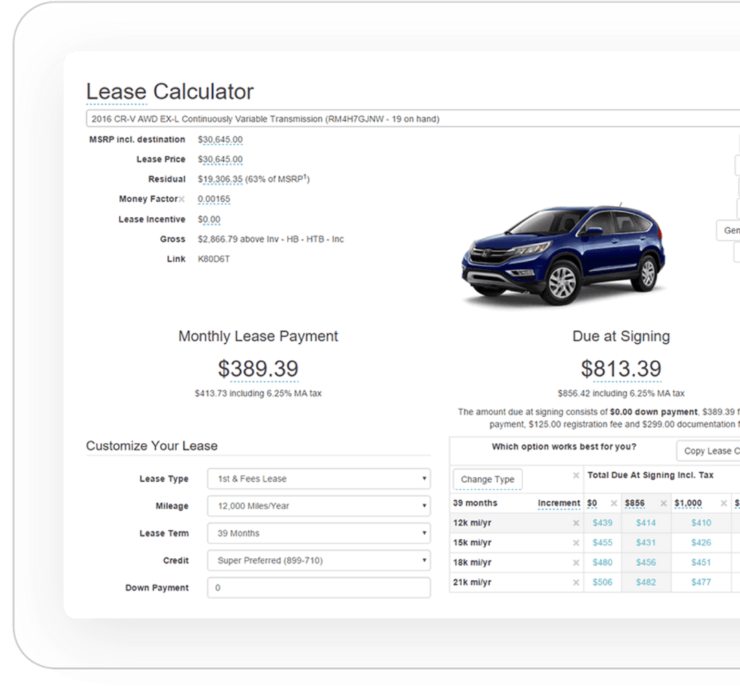Edit the Lease Price value $30,645.00

(x=220, y=160)
